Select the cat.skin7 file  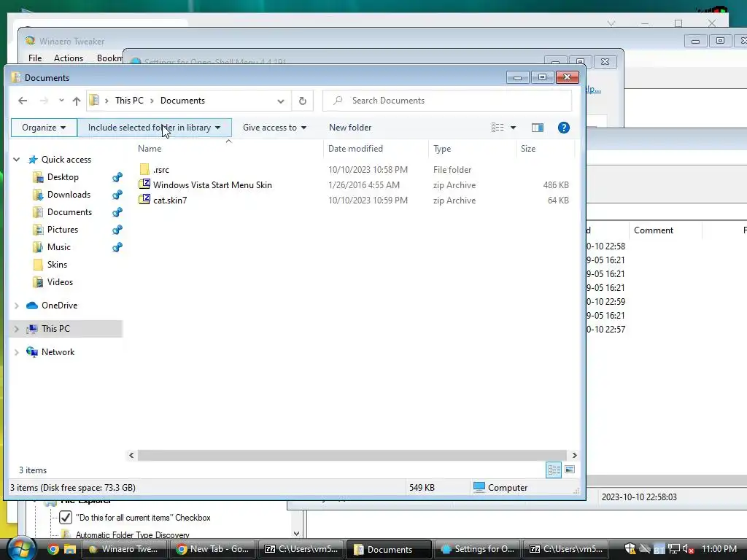[x=169, y=200]
